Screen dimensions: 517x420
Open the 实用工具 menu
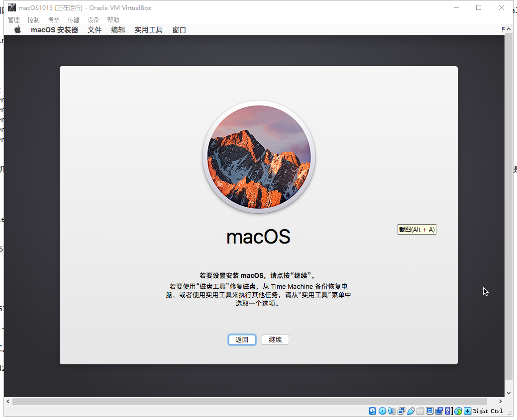148,30
